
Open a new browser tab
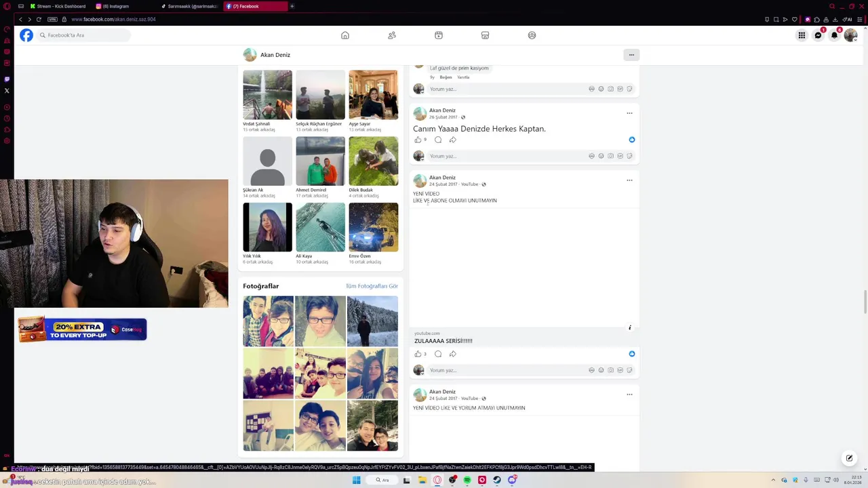click(292, 6)
